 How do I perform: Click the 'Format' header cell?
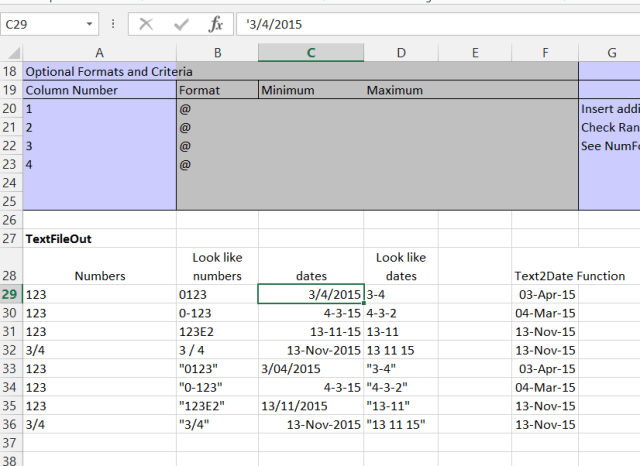(218, 90)
